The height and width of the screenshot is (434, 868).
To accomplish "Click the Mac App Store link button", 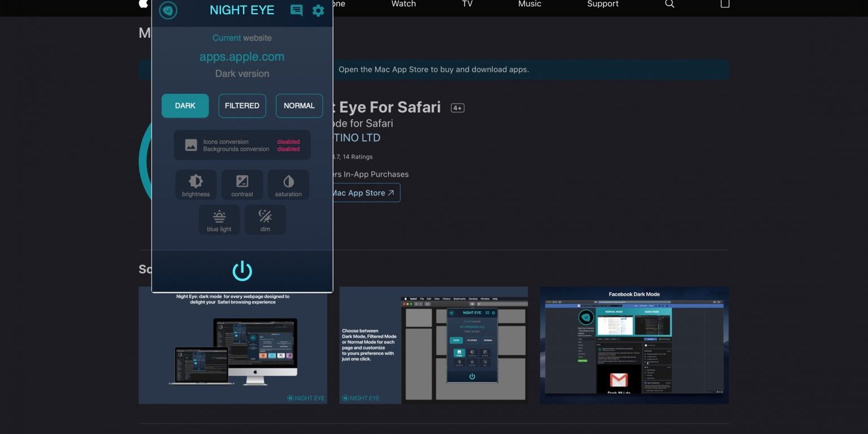I will 366,193.
